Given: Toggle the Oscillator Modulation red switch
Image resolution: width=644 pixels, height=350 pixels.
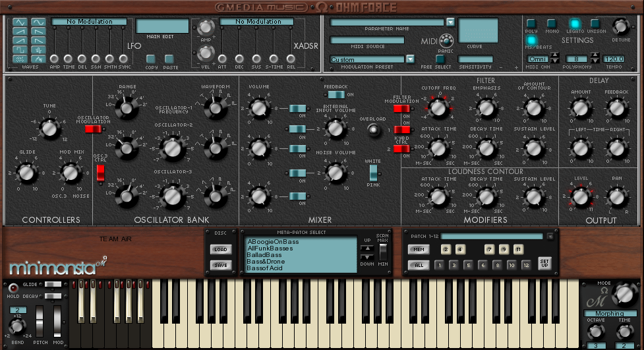Looking at the screenshot, I should coord(93,129).
